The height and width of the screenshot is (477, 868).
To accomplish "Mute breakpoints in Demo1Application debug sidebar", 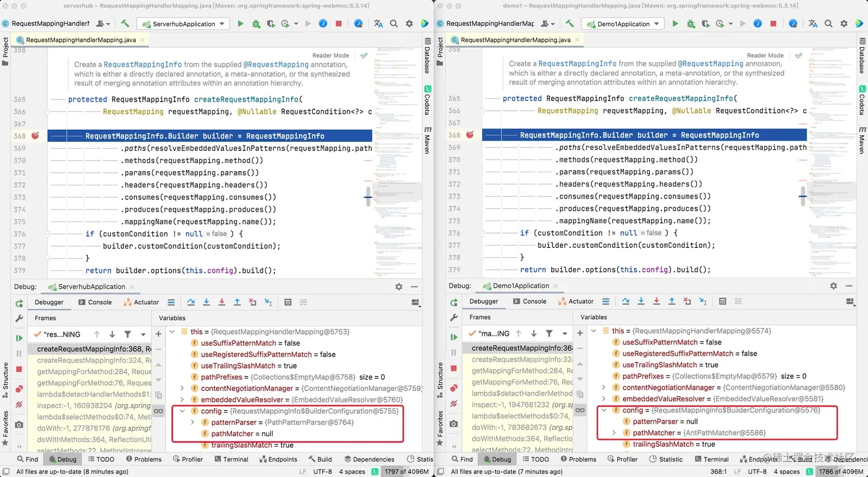I will [454, 404].
